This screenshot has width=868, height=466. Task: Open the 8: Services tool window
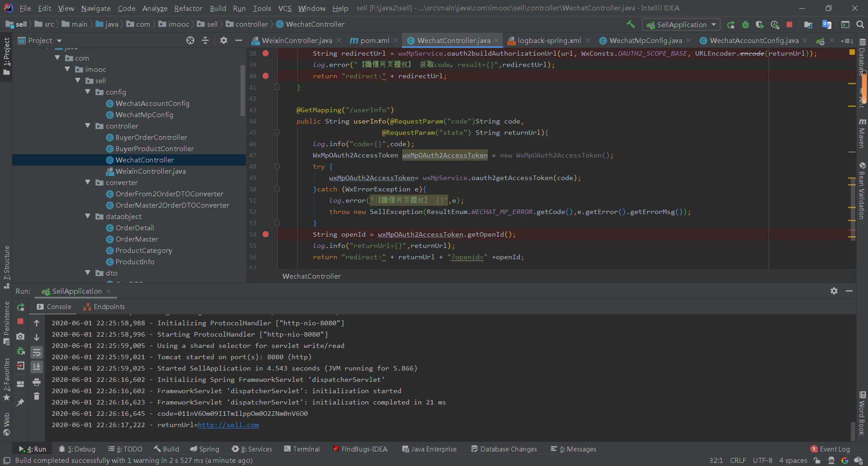[252, 449]
